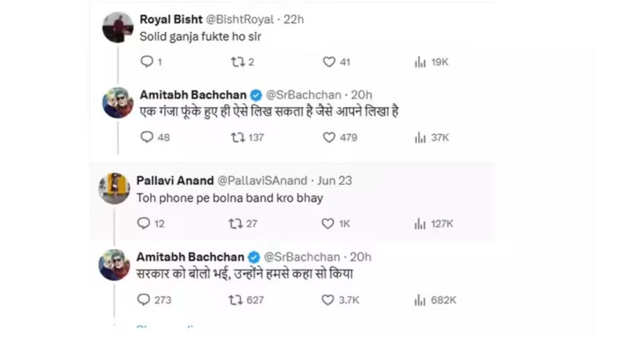Like Amitabh's tweet with 479 likes
The image size is (644, 338).
(329, 137)
